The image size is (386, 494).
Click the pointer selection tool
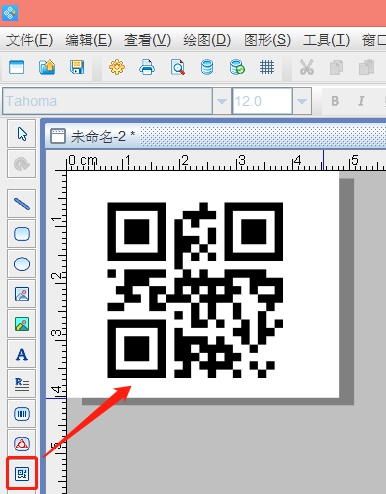(22, 134)
